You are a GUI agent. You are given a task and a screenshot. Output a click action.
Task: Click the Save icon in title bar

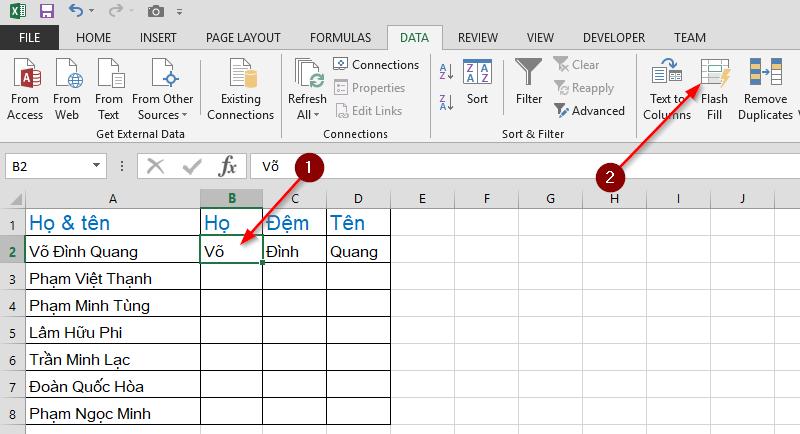pyautogui.click(x=47, y=12)
